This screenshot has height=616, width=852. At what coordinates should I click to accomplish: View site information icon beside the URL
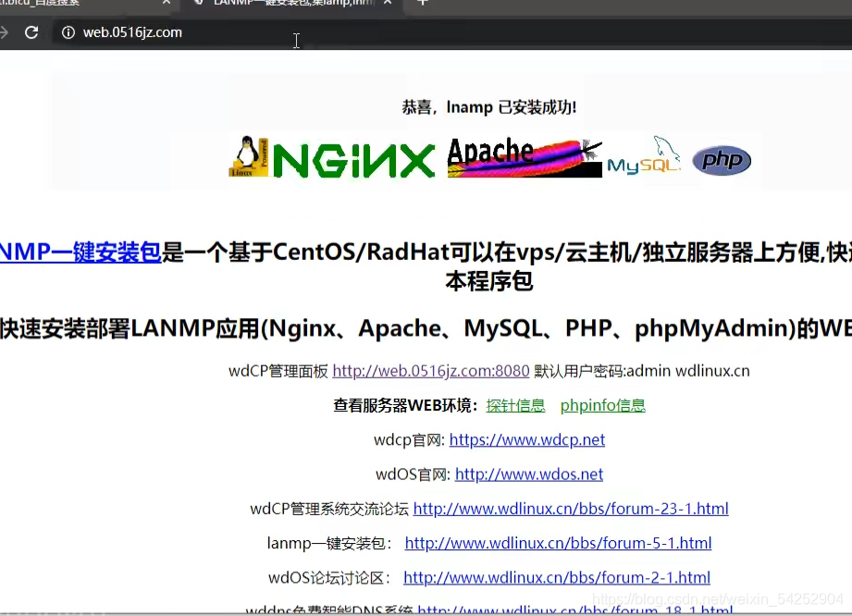click(68, 32)
